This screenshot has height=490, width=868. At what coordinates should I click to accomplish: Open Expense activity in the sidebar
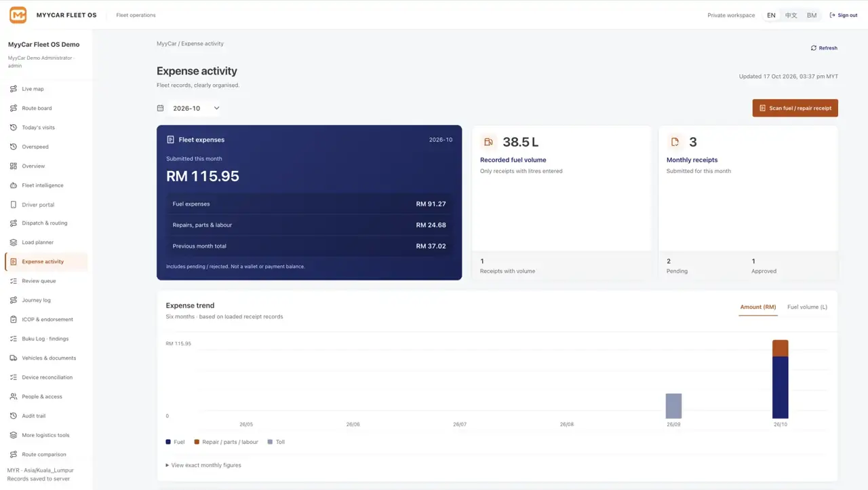tap(46, 262)
